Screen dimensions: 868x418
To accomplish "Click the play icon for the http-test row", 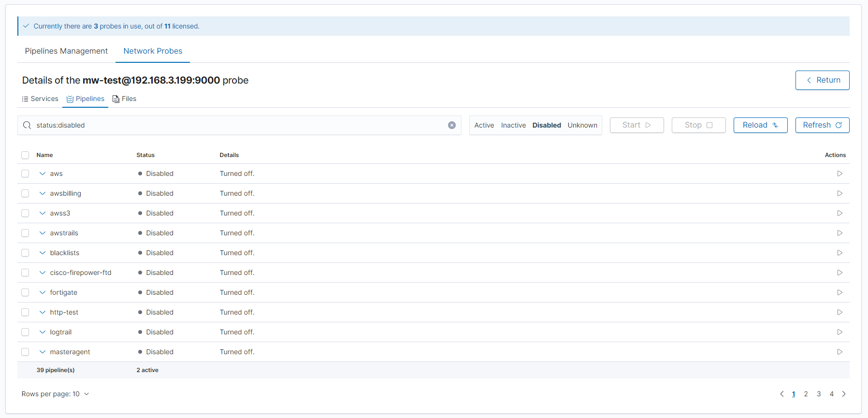I will (839, 312).
